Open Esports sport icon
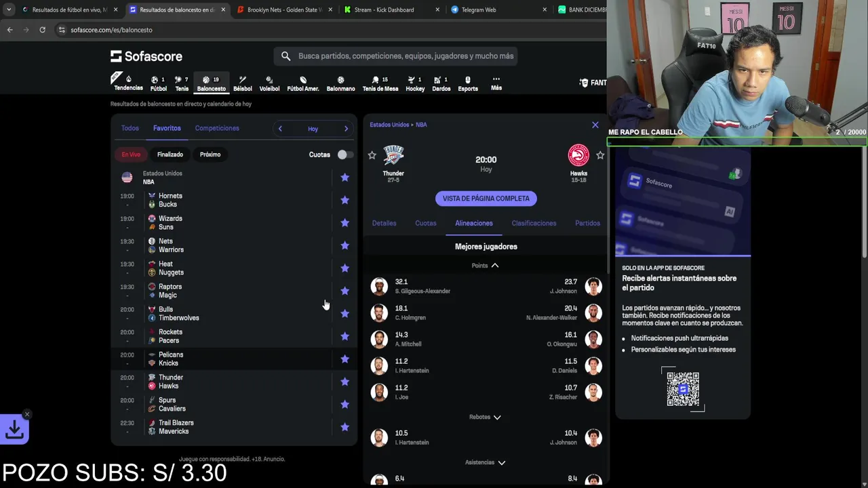The image size is (868, 488). [468, 83]
